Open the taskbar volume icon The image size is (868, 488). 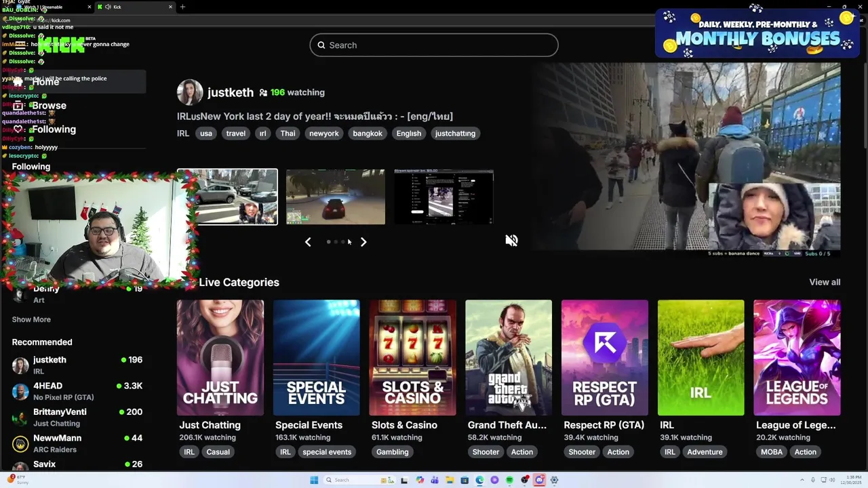click(833, 480)
